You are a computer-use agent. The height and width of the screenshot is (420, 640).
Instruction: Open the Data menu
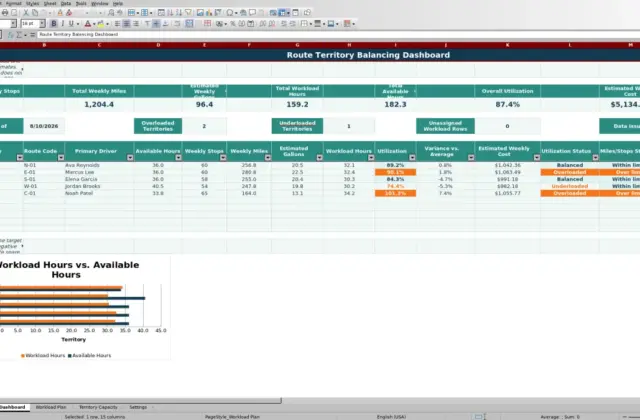click(66, 3)
